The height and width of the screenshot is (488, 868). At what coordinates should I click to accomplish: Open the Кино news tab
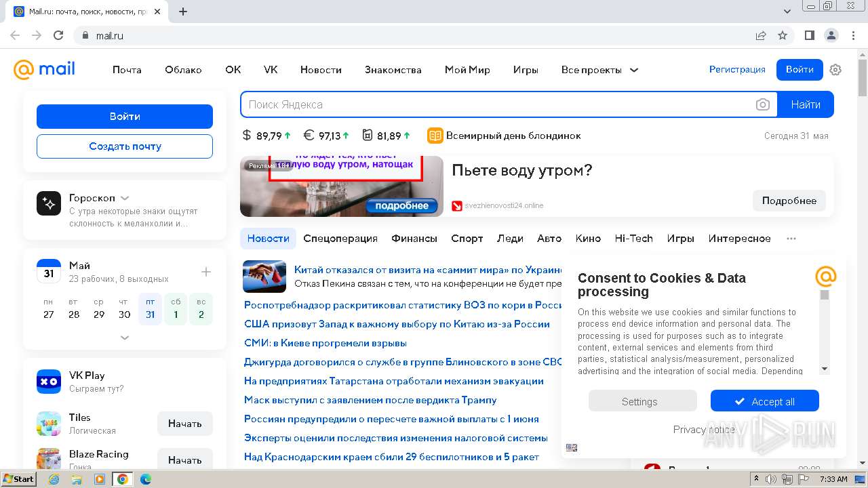(588, 239)
